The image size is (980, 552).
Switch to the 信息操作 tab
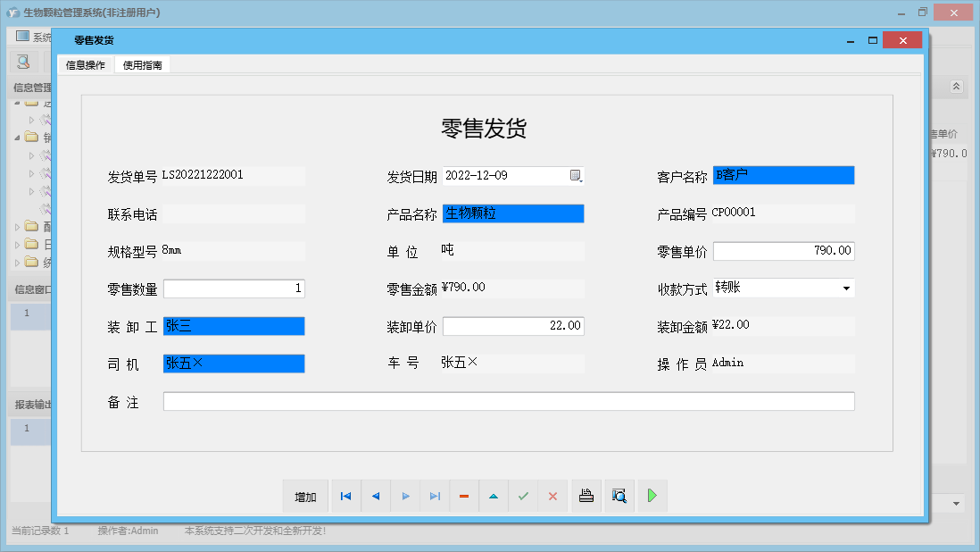click(85, 64)
